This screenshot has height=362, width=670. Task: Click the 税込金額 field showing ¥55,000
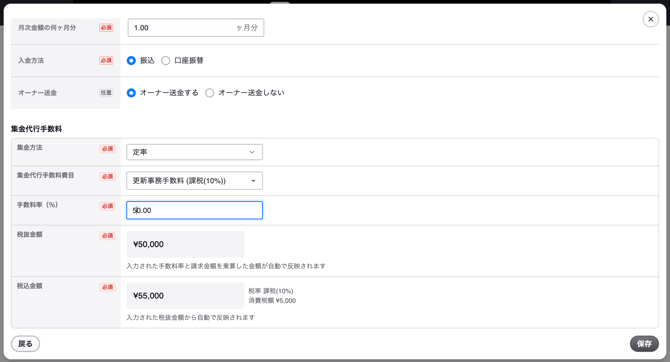[x=185, y=296]
